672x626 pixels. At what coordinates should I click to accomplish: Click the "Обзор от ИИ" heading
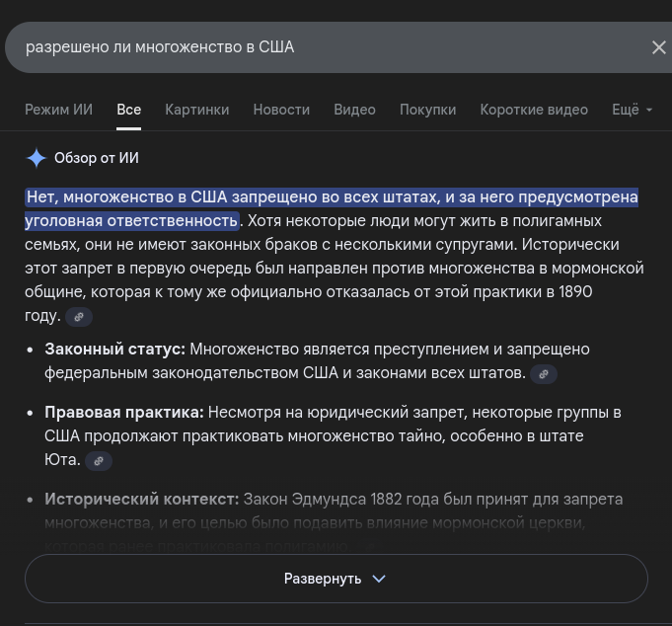point(97,158)
